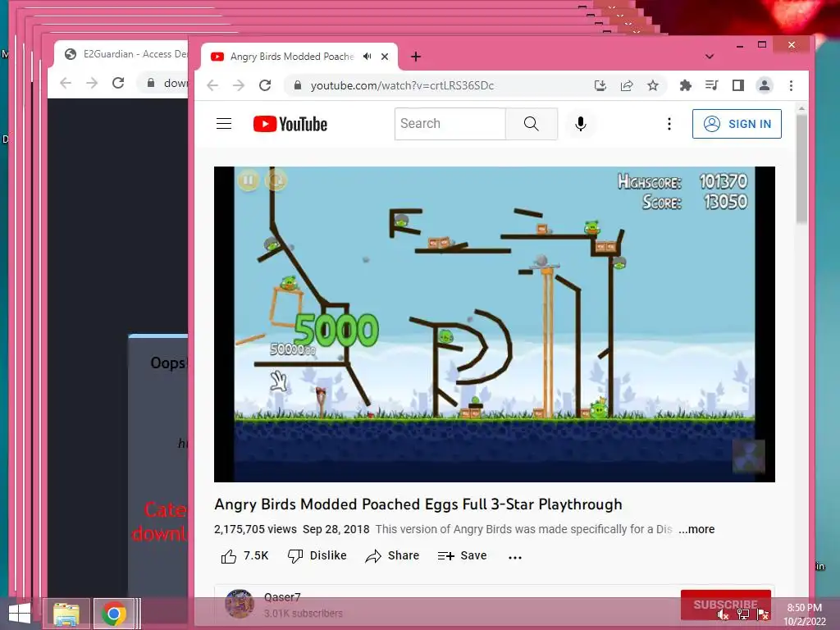Bookmark this tab with the star icon
This screenshot has height=630, width=840.
tap(652, 85)
